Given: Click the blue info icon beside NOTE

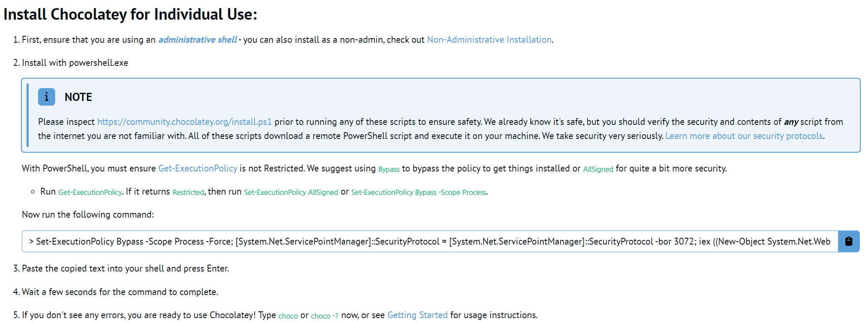Looking at the screenshot, I should pos(47,97).
